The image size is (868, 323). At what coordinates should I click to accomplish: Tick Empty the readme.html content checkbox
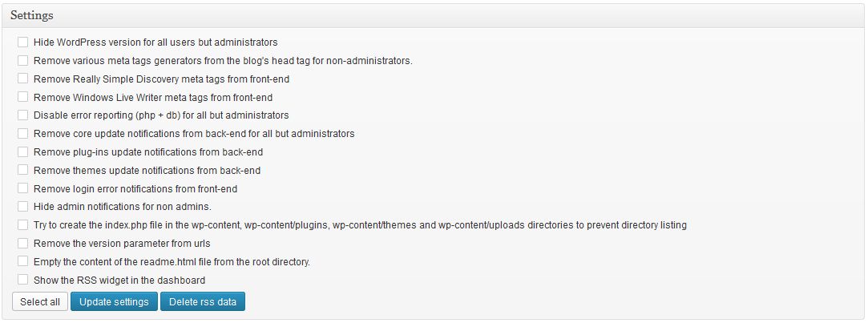coord(22,261)
